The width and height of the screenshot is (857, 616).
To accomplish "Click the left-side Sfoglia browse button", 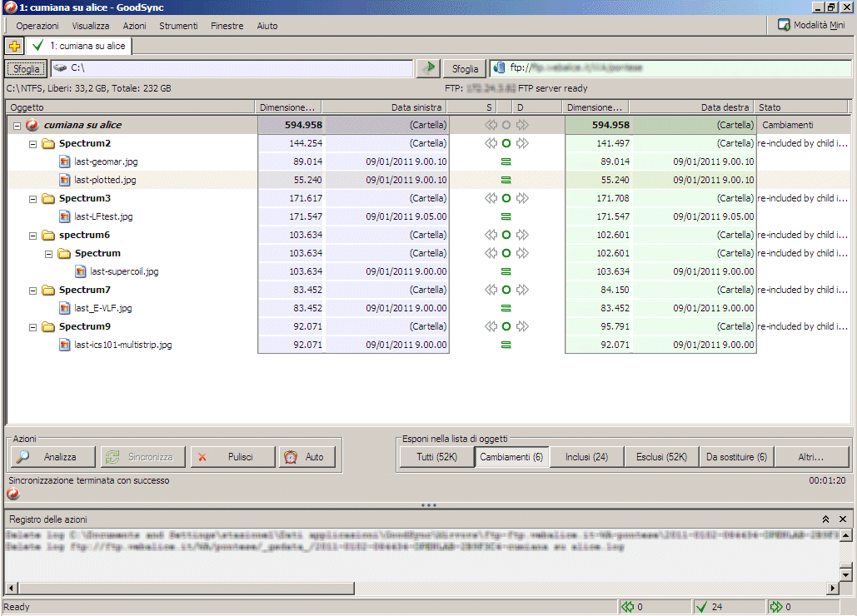I will pos(27,69).
